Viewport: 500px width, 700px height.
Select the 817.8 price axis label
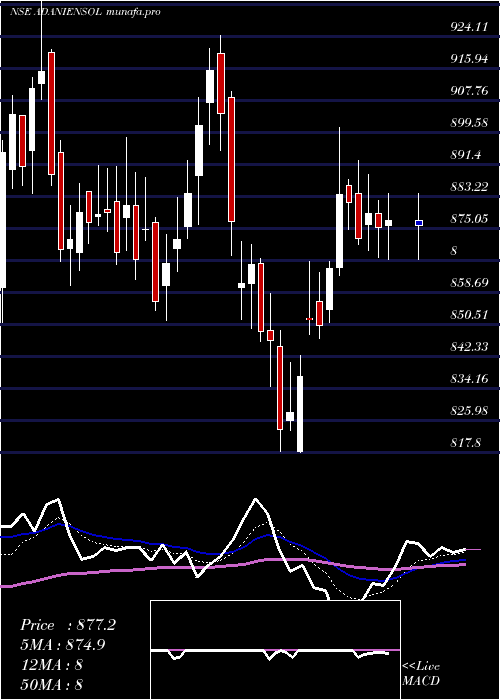coord(466,443)
